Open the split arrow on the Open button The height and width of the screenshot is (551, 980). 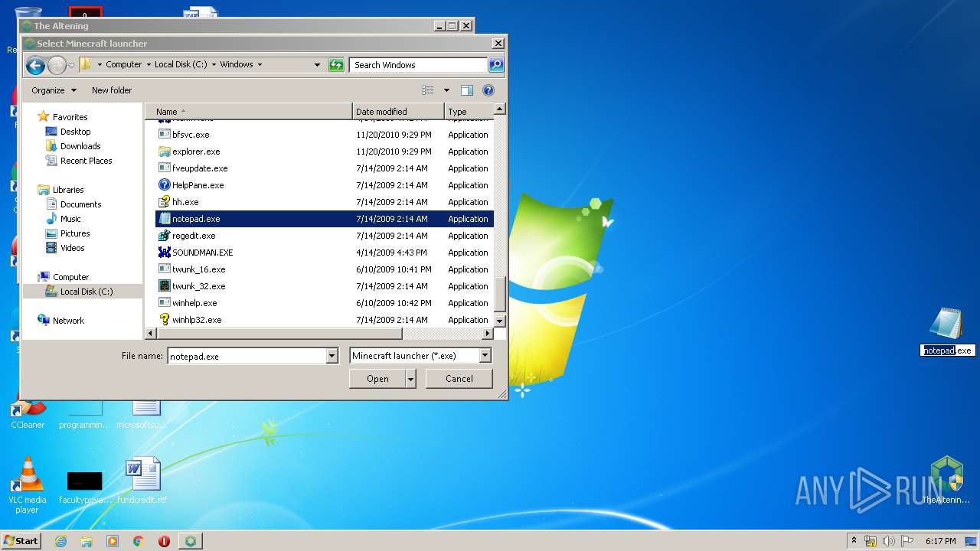coord(411,379)
